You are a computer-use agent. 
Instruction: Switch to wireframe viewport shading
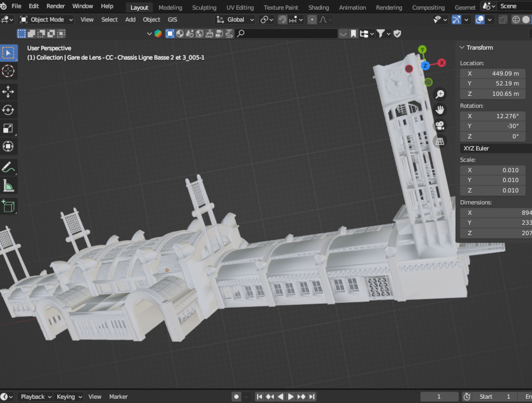pyautogui.click(x=516, y=20)
